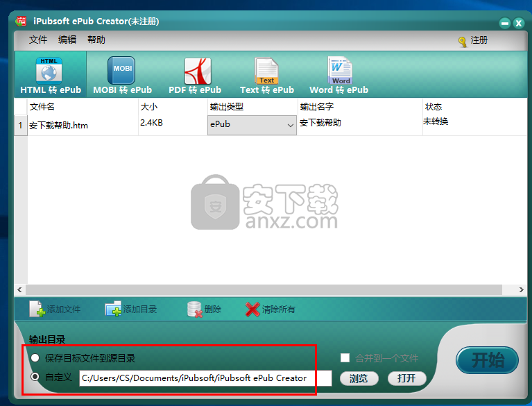Click the horizontal scrollbar right arrow

point(521,289)
